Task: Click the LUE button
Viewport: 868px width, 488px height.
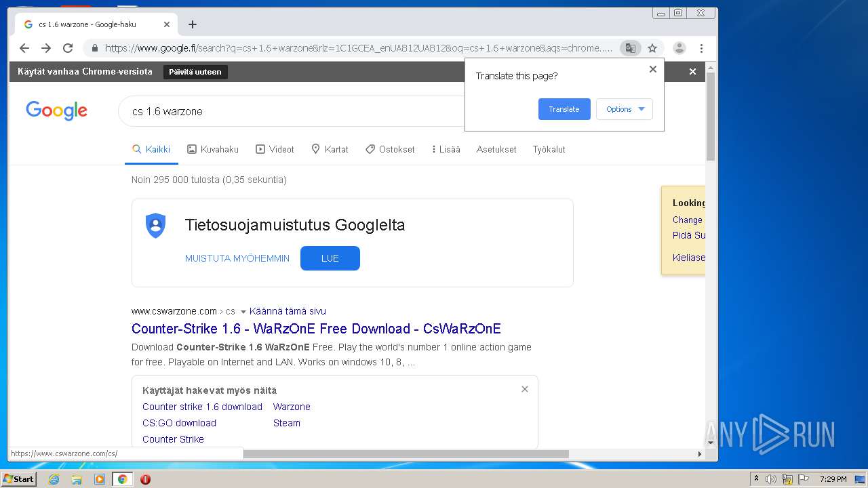Action: coord(330,258)
